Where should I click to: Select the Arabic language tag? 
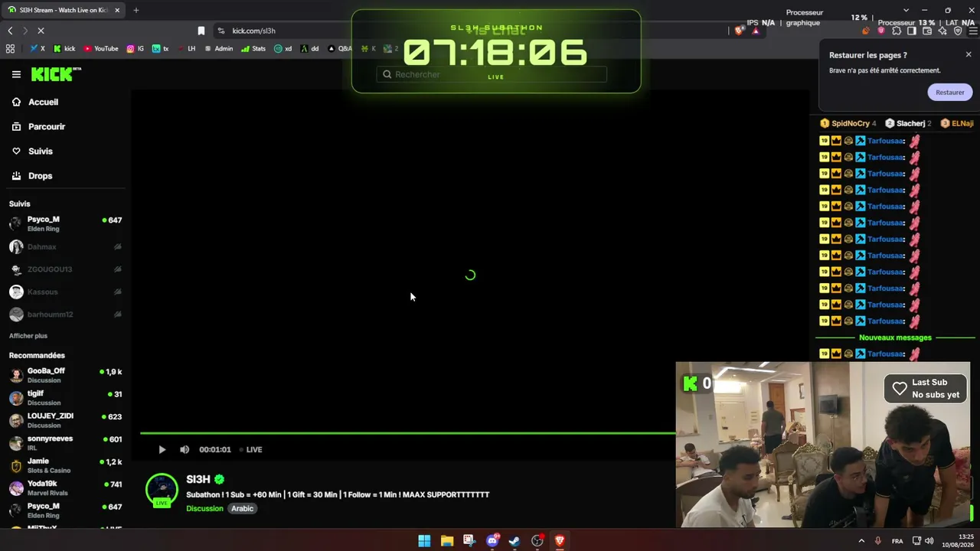242,508
